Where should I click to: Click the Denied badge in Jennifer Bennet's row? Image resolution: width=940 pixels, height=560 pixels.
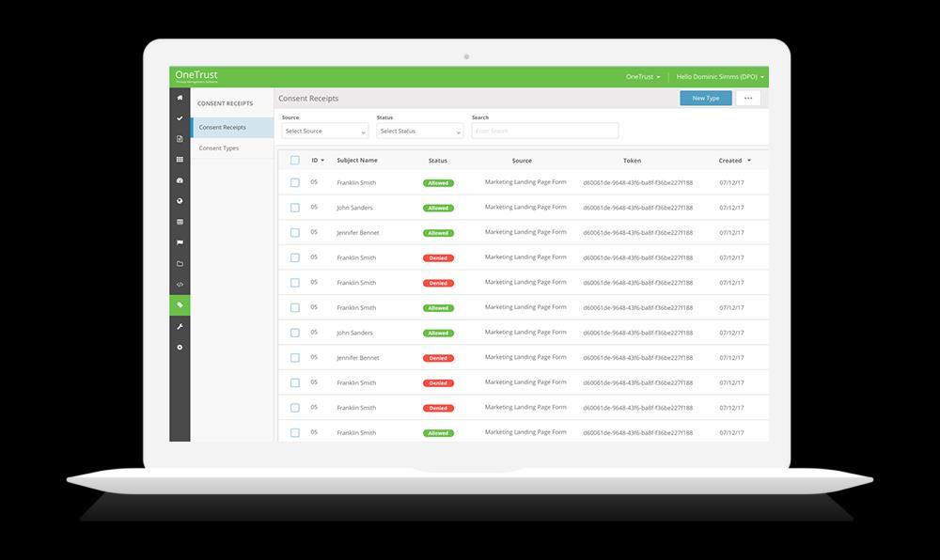(438, 358)
